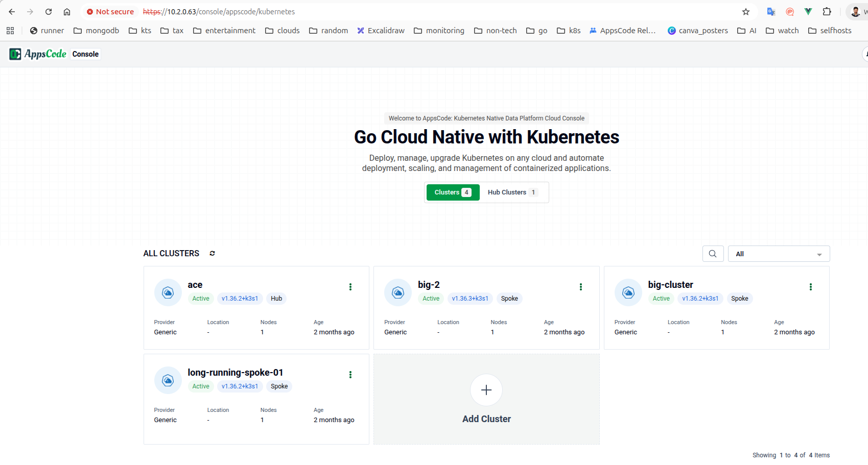868x465 pixels.
Task: Open the monitoring bookmark folder
Action: tap(439, 31)
